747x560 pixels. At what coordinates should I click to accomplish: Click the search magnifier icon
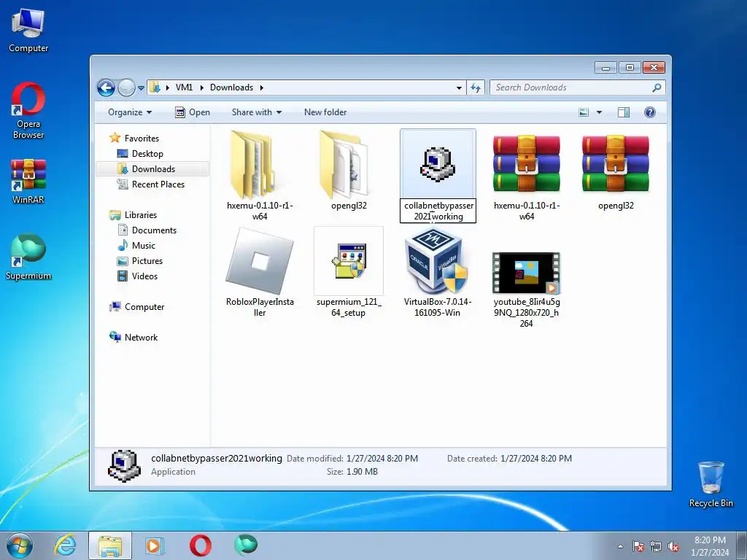(657, 87)
